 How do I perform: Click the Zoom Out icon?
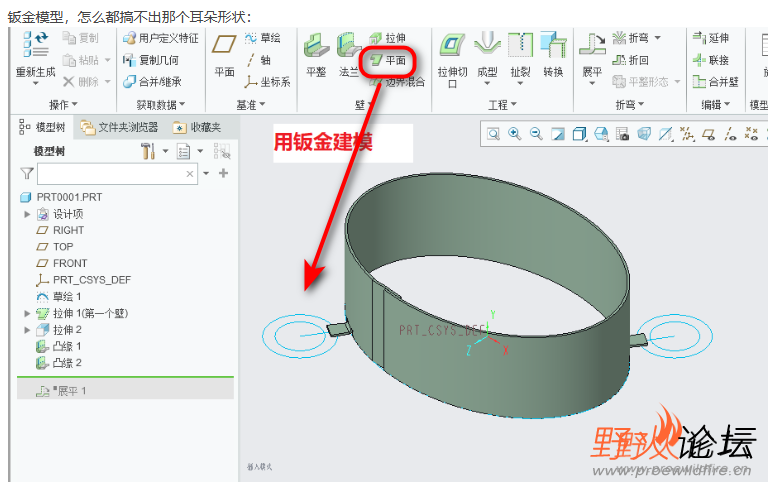click(x=536, y=134)
